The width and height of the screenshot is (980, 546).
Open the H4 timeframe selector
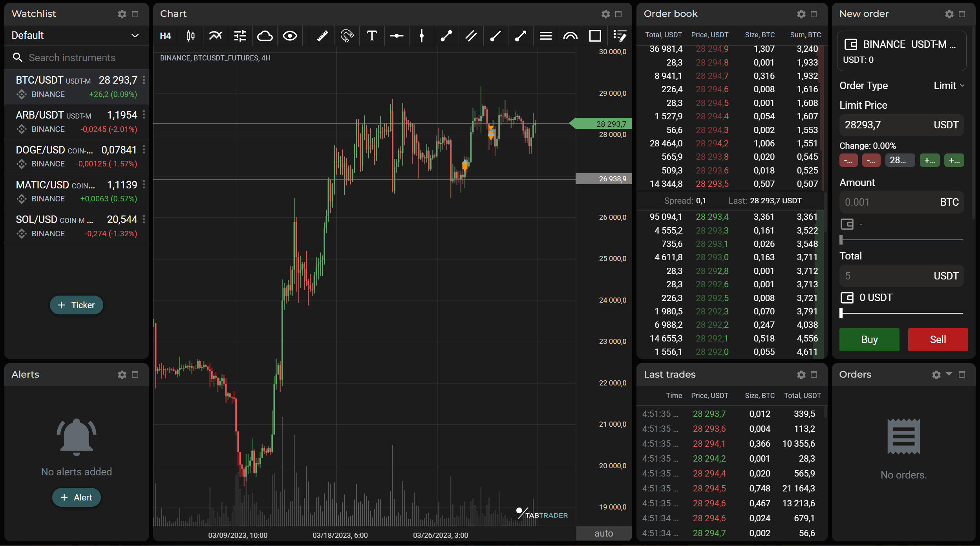[x=165, y=36]
